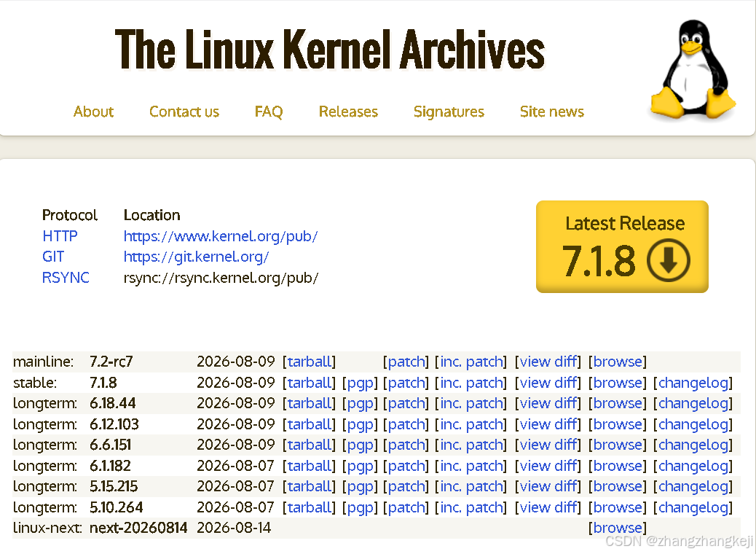The image size is (756, 554).
Task: Select the 'linux-next:' row label
Action: [x=47, y=528]
